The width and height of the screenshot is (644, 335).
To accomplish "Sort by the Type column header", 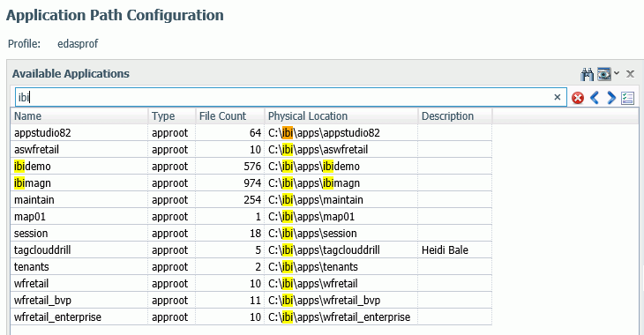I will point(172,116).
